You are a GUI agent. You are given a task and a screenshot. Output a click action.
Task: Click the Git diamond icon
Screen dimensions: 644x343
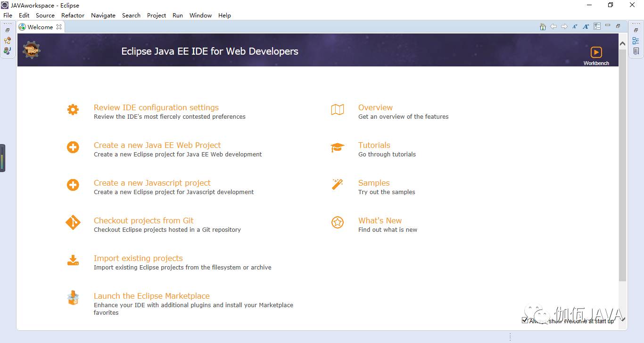tap(73, 223)
